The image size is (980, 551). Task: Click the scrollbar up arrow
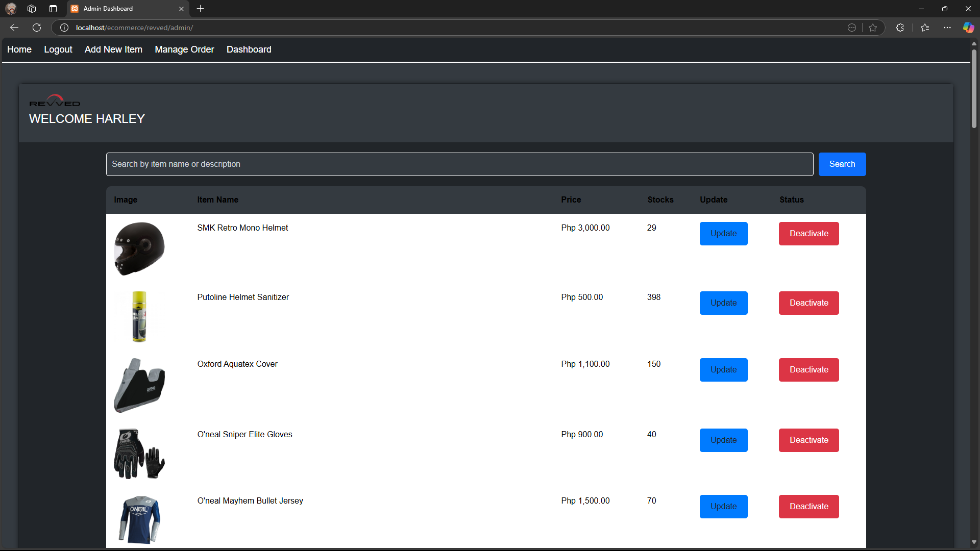tap(974, 43)
